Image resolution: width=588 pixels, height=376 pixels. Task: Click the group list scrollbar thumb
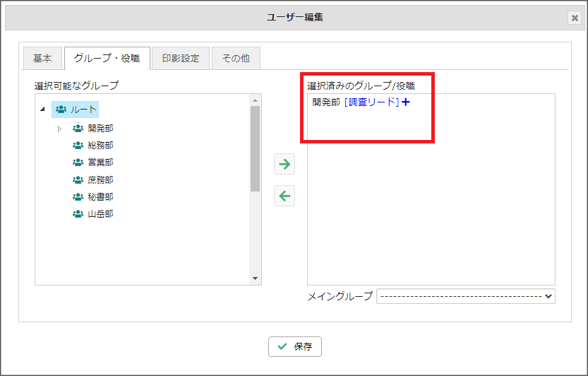click(x=256, y=148)
